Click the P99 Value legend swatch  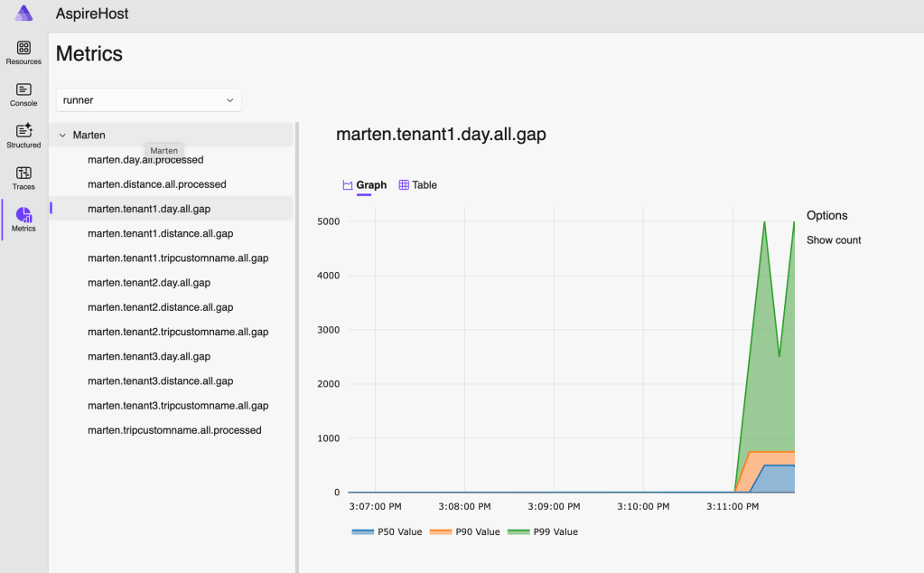point(518,531)
